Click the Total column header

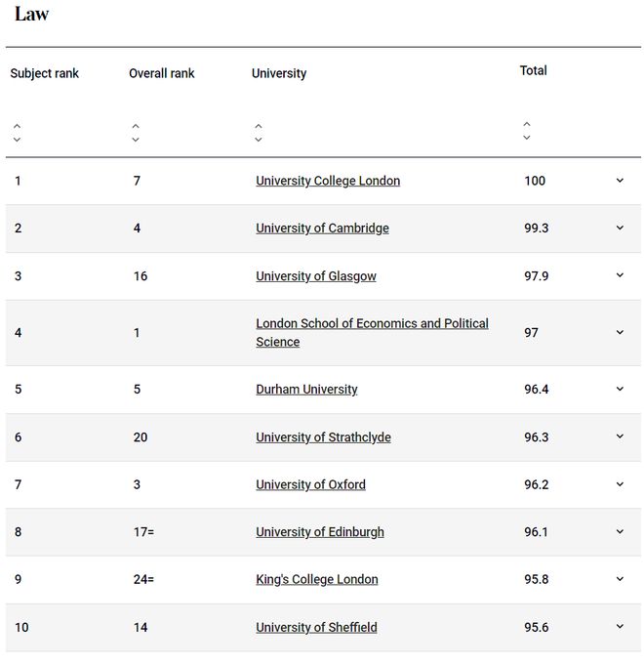point(534,70)
